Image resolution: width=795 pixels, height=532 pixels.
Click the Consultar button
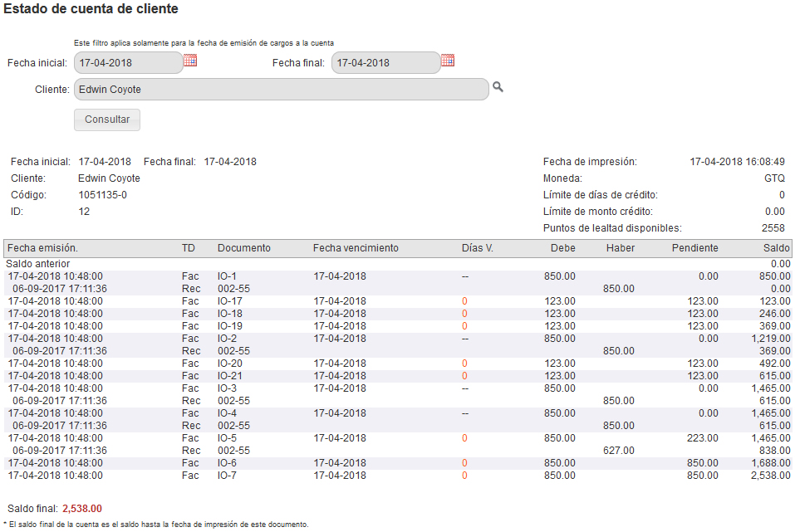107,120
